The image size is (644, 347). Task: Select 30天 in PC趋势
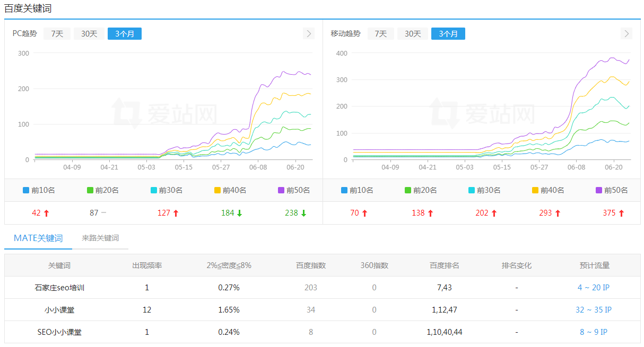(89, 33)
